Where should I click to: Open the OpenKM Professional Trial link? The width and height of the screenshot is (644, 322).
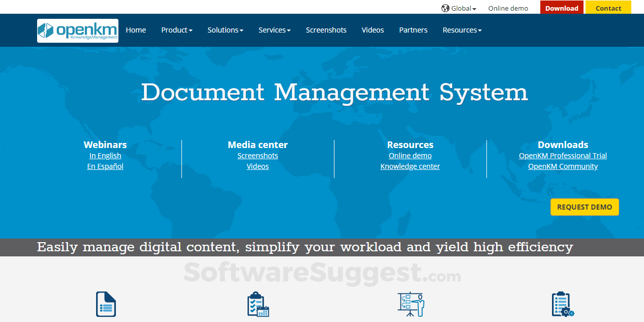[563, 156]
